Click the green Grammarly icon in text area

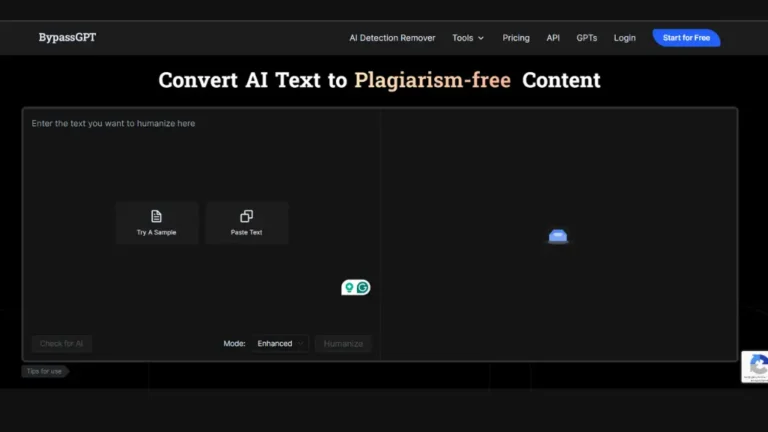[363, 288]
